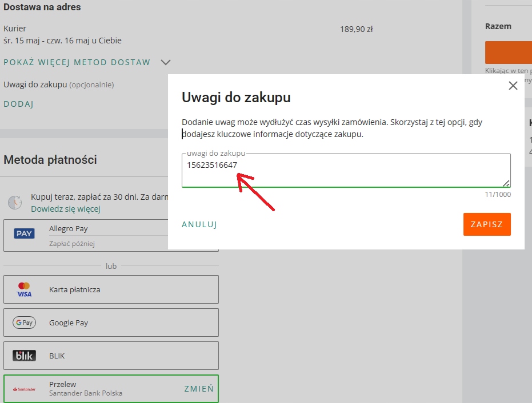This screenshot has height=403, width=532.
Task: Click the Razem label in summary
Action: pyautogui.click(x=498, y=26)
